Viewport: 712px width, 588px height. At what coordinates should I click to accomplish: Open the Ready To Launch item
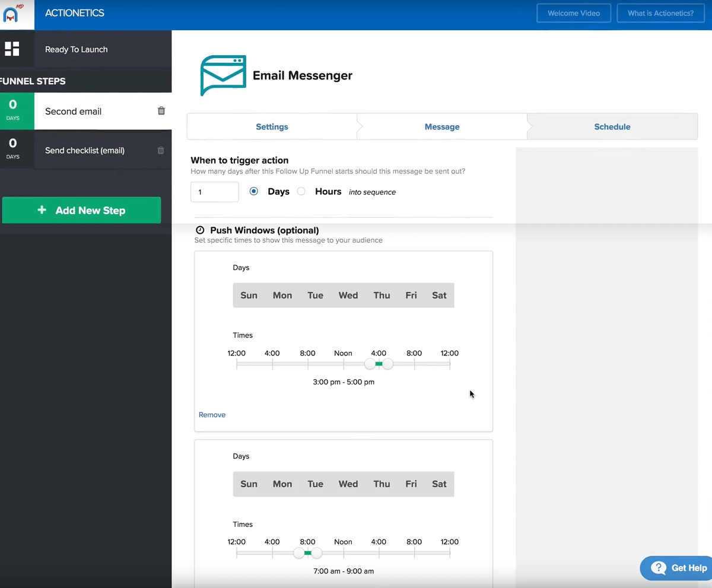(86, 49)
